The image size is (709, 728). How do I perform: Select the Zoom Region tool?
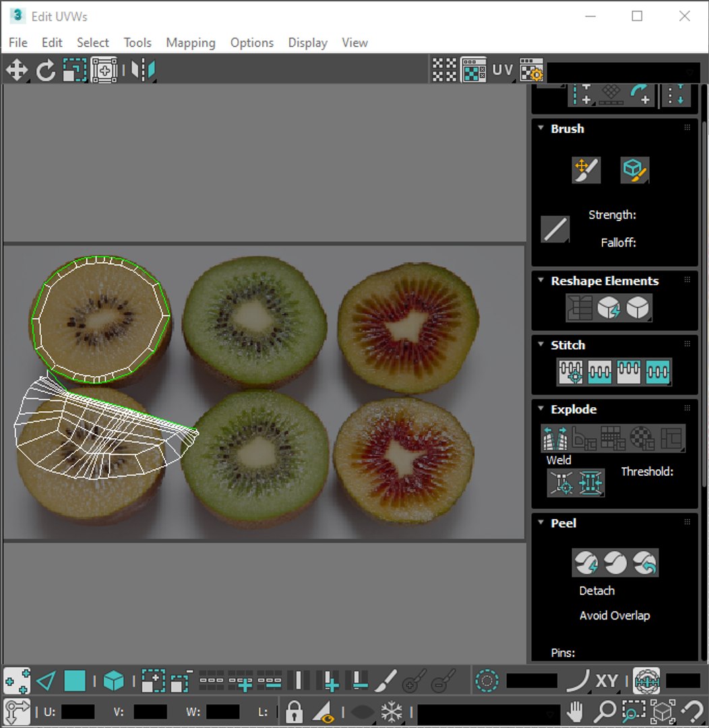tap(634, 711)
